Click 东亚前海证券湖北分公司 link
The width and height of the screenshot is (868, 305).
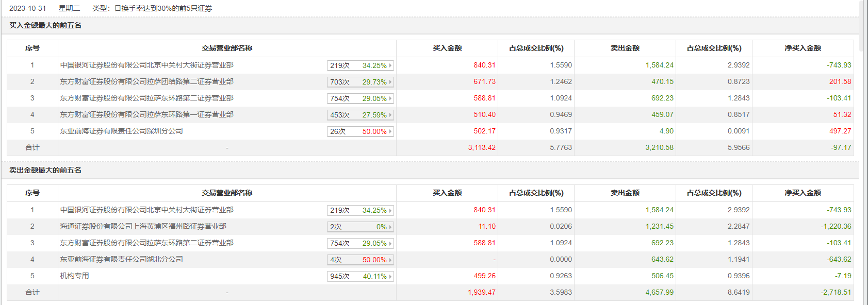121,260
